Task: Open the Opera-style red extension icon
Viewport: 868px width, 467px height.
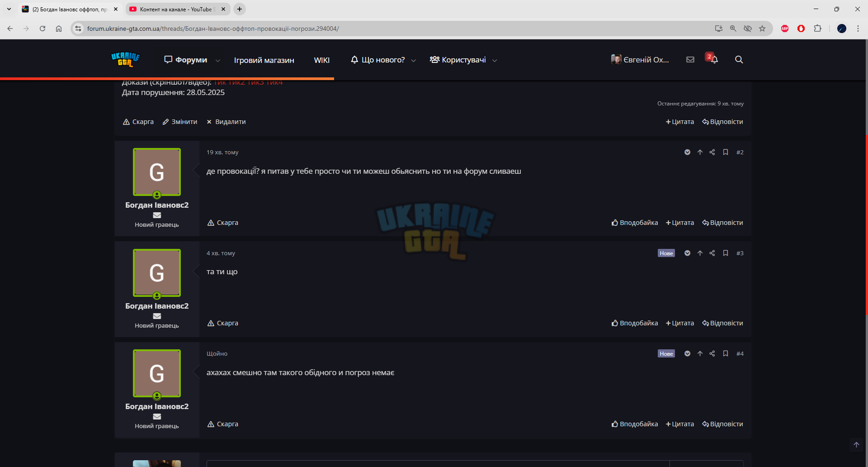Action: (801, 29)
